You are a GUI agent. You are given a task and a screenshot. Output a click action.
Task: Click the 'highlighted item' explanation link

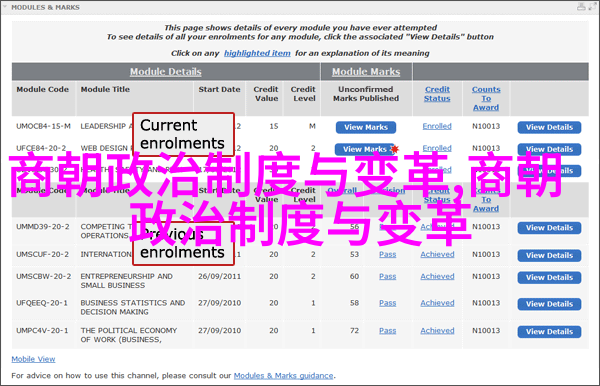[x=257, y=53]
